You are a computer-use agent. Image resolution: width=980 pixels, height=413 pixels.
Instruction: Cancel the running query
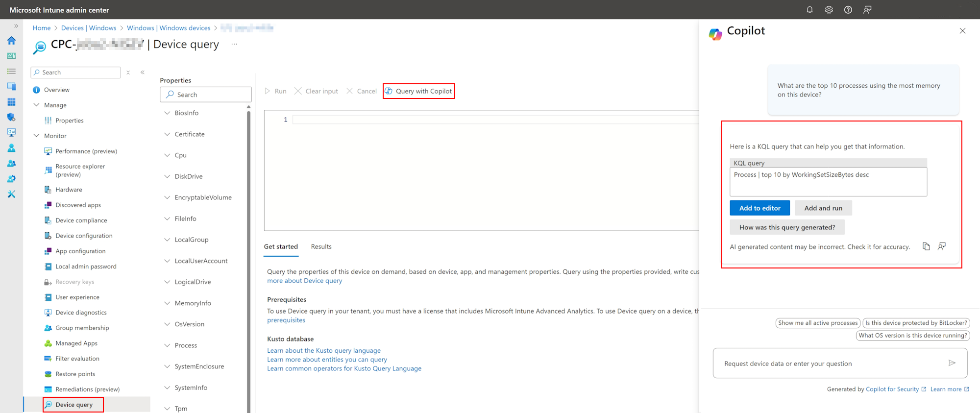click(x=362, y=91)
